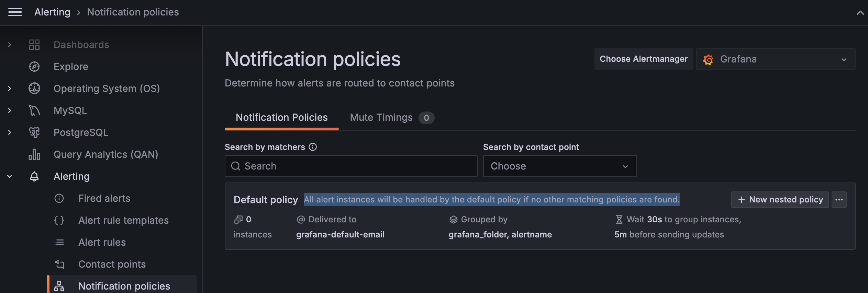Viewport: 868px width, 293px height.
Task: Expand the Dashboards section
Action: pyautogui.click(x=10, y=45)
